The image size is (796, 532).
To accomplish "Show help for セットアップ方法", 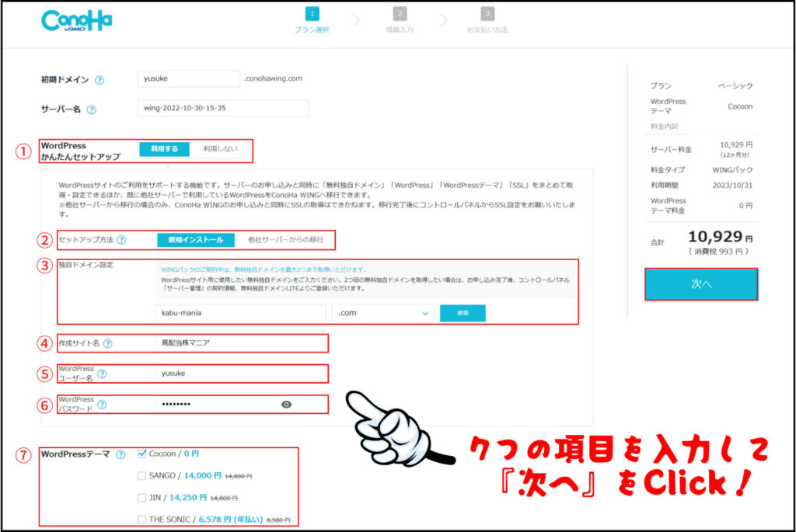I will pos(121,240).
